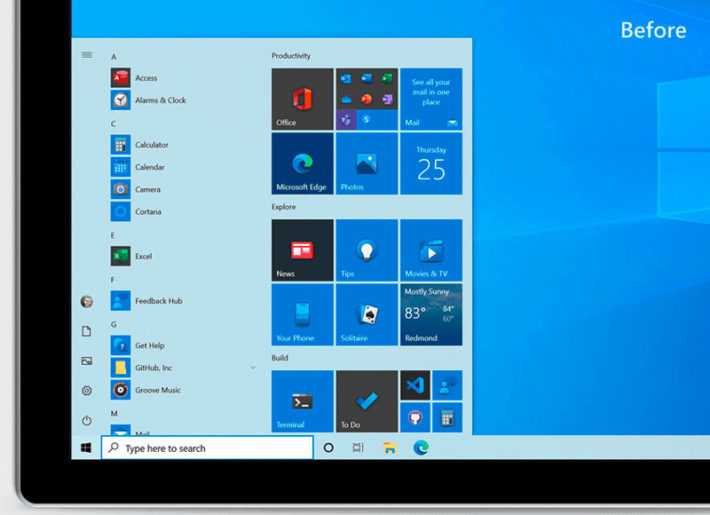
Task: Jump using letter header M
Action: [114, 414]
